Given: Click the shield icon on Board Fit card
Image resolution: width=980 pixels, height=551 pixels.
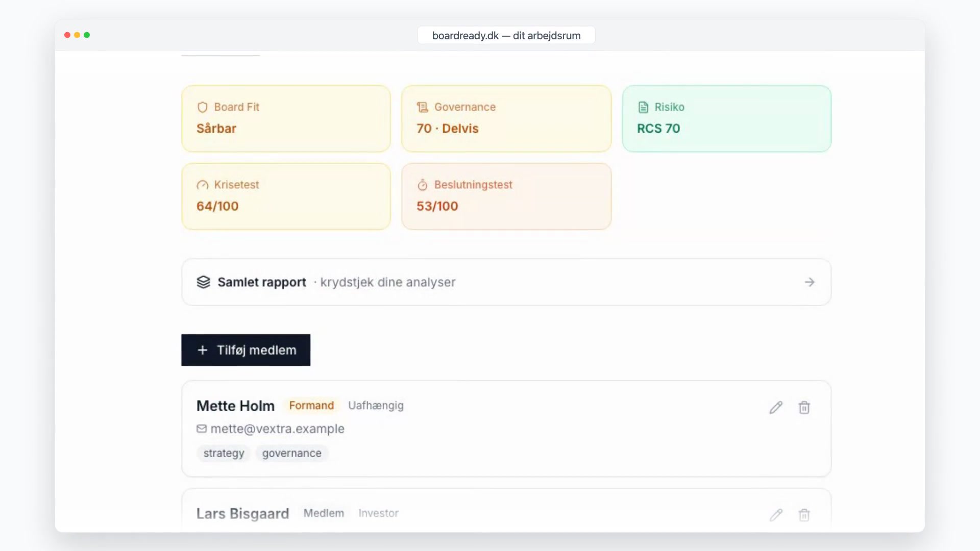Looking at the screenshot, I should click(203, 107).
